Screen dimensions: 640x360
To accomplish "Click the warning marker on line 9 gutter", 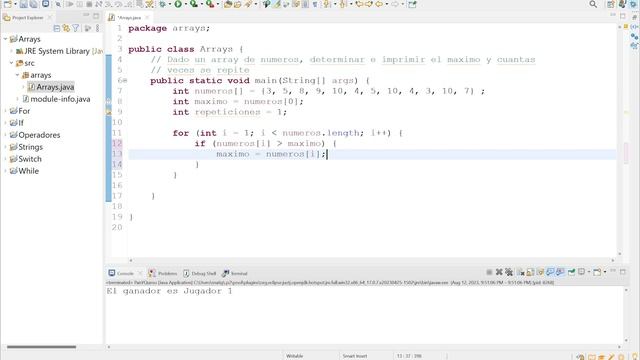I will click(x=109, y=111).
